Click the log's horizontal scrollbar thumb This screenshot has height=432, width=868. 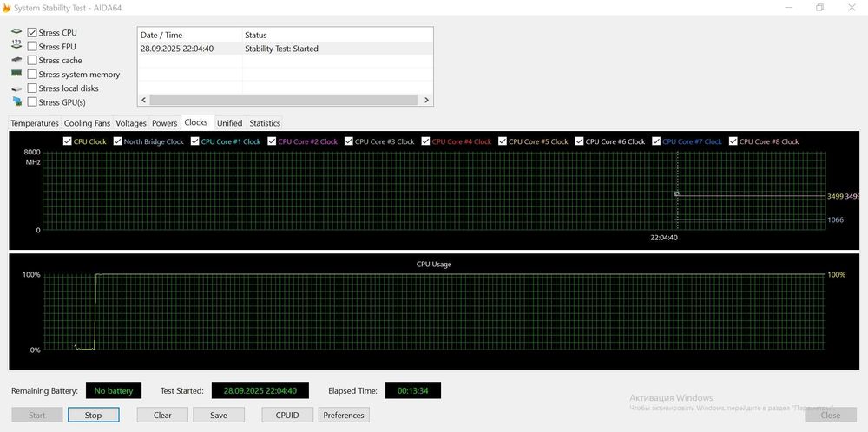pos(283,100)
